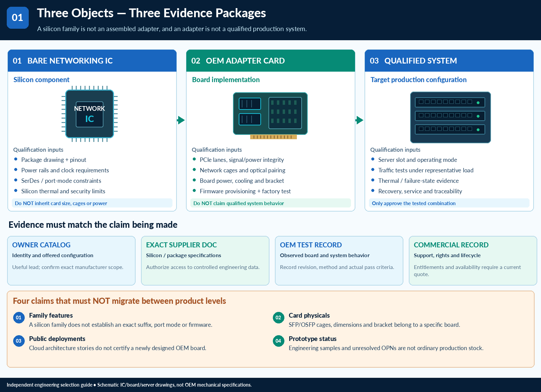The image size is (541, 392).
Task: Click the arrow between IC and Adapter cards
Action: click(x=181, y=120)
